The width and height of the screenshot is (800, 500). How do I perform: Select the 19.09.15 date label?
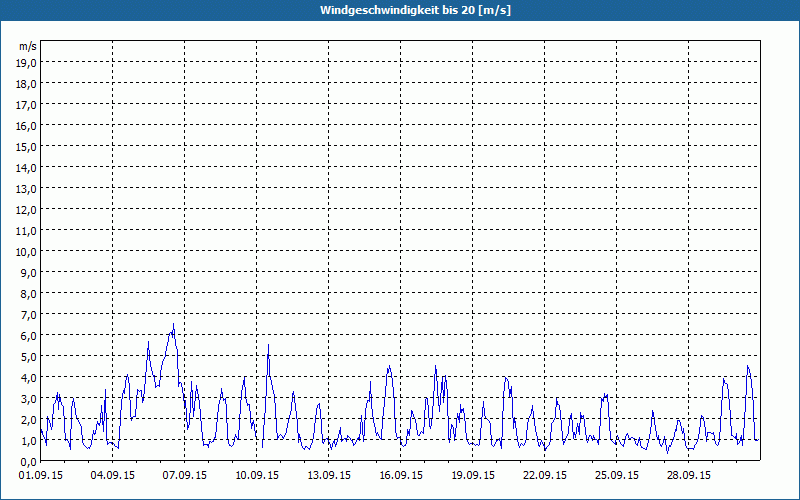(472, 476)
